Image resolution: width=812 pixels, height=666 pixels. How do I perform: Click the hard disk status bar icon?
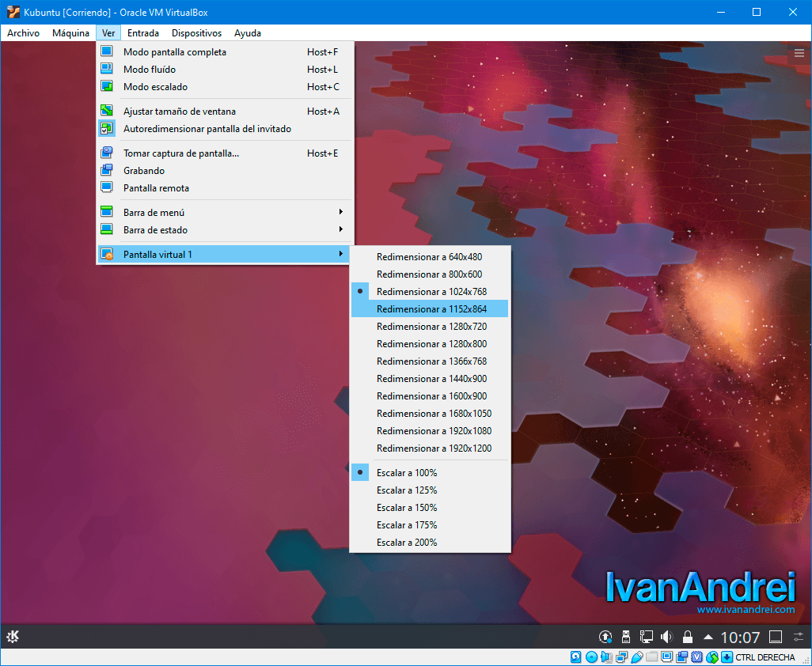click(x=576, y=657)
